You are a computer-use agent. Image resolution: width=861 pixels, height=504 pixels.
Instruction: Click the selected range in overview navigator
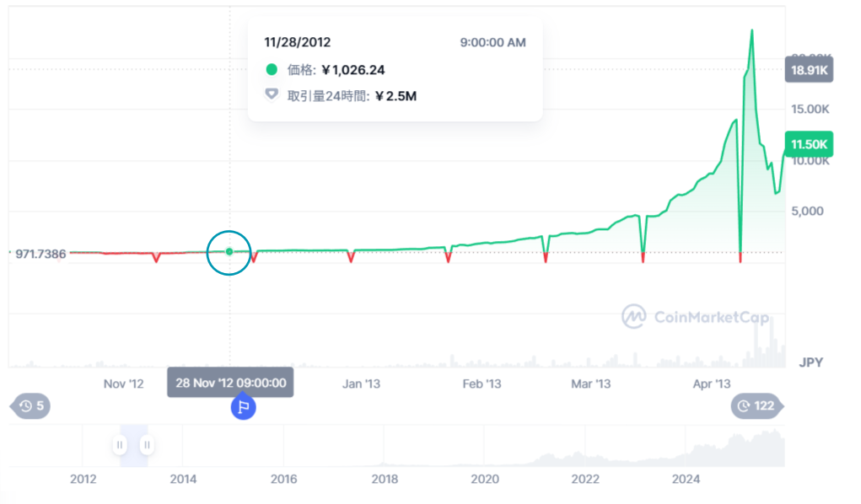tap(133, 444)
